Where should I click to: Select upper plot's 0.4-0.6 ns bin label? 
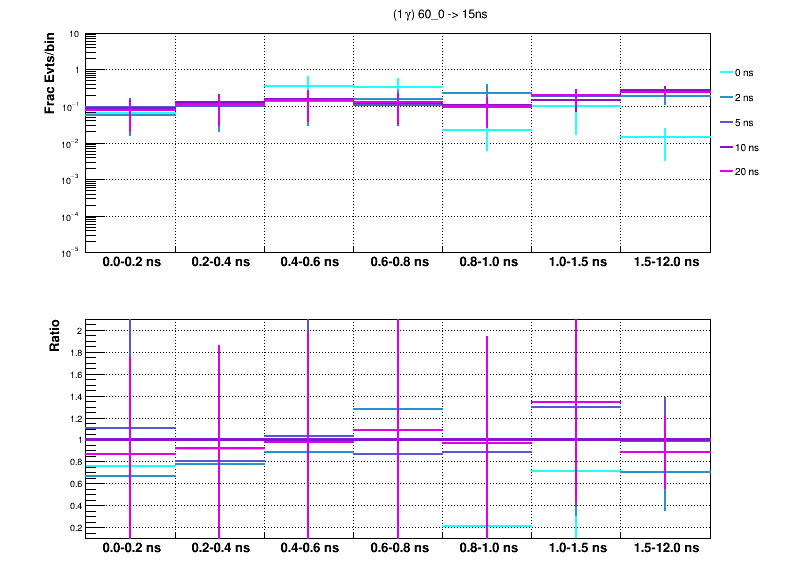click(x=309, y=263)
